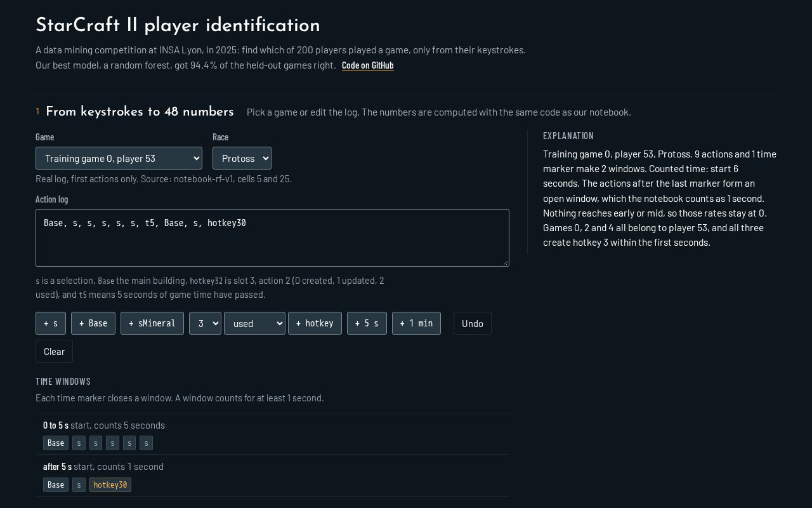812x508 pixels.
Task: Click the source note mentioning notebook-rf-v1
Action: click(164, 178)
